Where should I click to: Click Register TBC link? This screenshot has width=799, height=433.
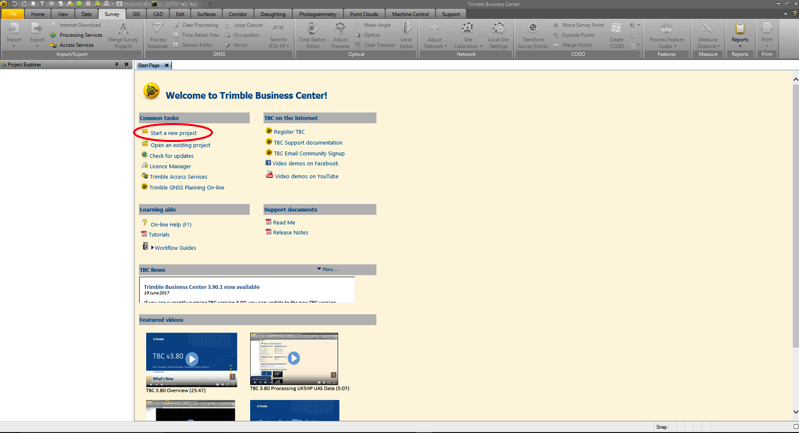coord(289,132)
